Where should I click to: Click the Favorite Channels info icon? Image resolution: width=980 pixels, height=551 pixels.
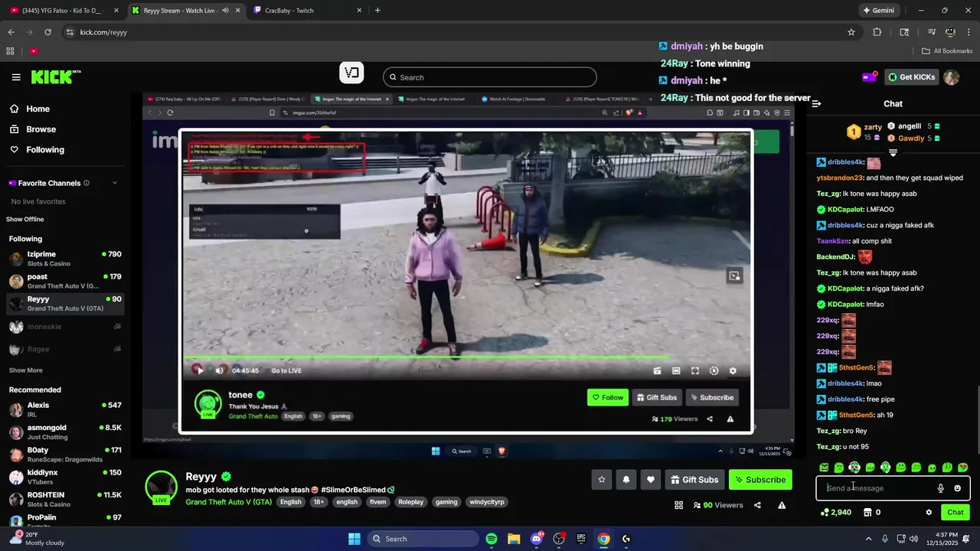87,183
